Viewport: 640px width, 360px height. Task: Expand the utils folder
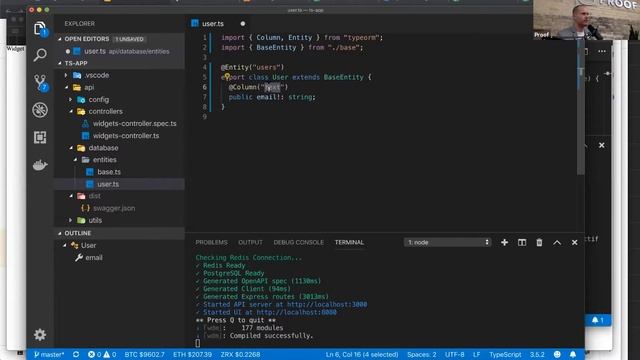[71, 220]
